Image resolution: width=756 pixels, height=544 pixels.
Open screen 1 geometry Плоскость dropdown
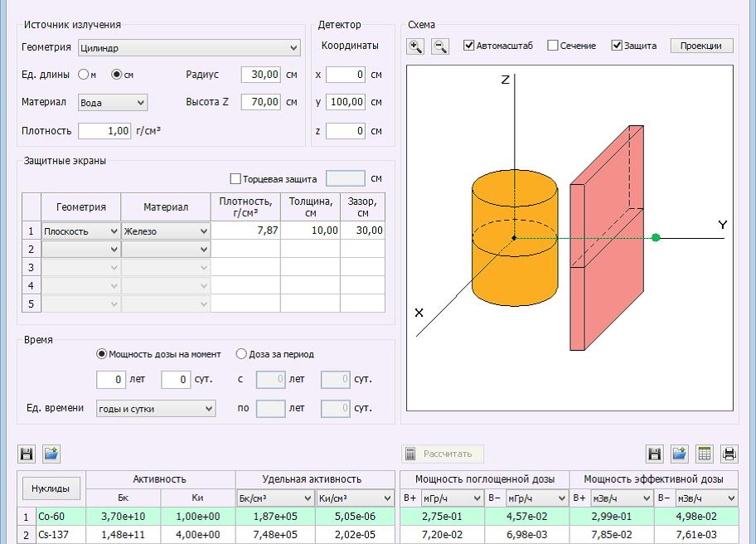(x=80, y=231)
